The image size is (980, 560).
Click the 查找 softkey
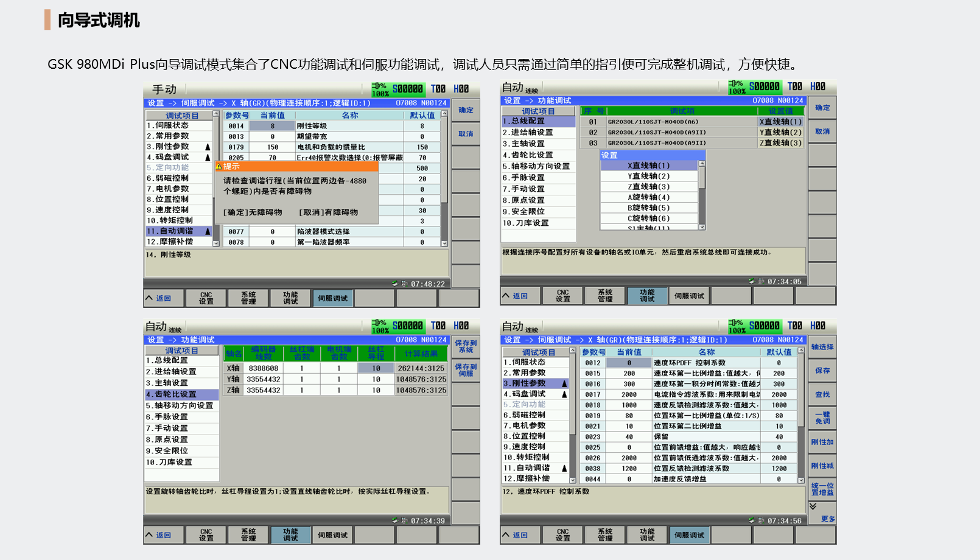(822, 394)
